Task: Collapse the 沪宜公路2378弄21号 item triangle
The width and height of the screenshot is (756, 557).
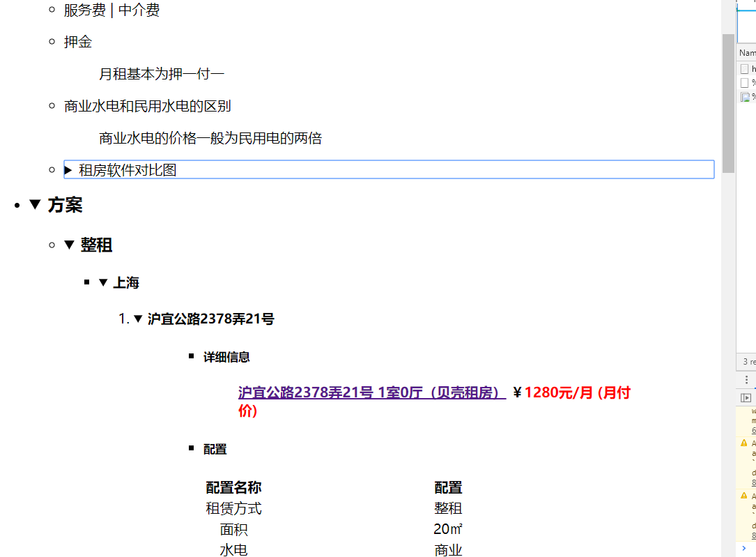Action: tap(138, 319)
